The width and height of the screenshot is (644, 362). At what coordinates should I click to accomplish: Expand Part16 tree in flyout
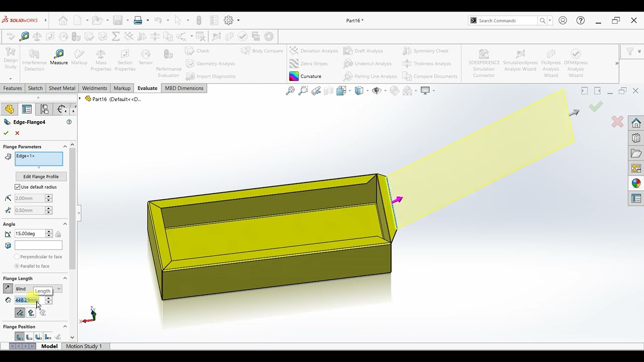click(x=80, y=99)
